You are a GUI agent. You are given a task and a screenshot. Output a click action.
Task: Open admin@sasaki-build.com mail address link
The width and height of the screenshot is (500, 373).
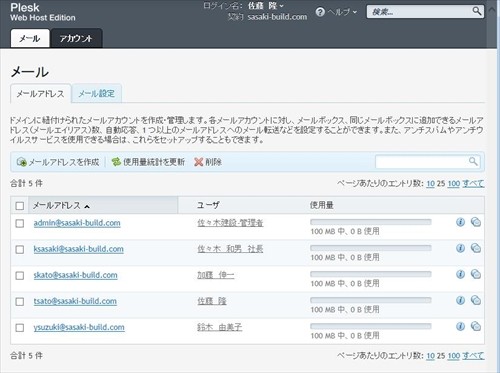pyautogui.click(x=77, y=223)
